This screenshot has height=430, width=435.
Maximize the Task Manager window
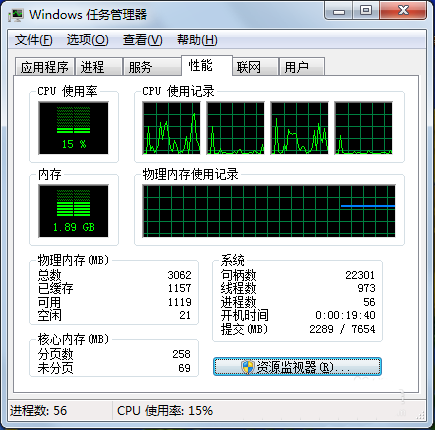(x=366, y=11)
